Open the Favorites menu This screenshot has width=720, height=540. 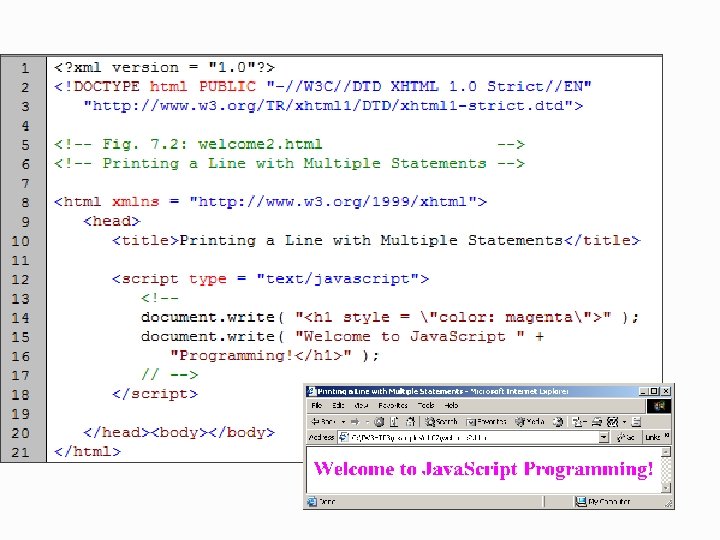pos(393,405)
